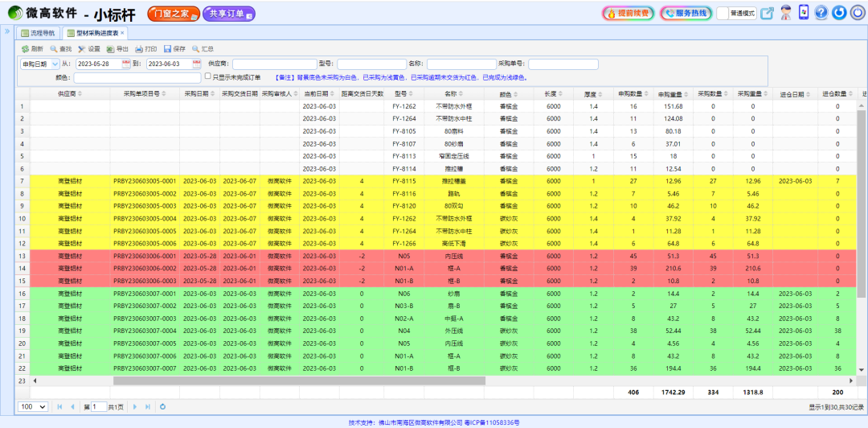Click the 共享订单 button
Screen dimensions: 868x428
227,13
